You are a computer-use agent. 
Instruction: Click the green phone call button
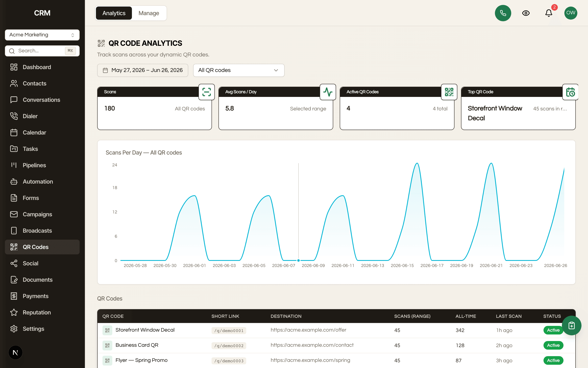503,13
